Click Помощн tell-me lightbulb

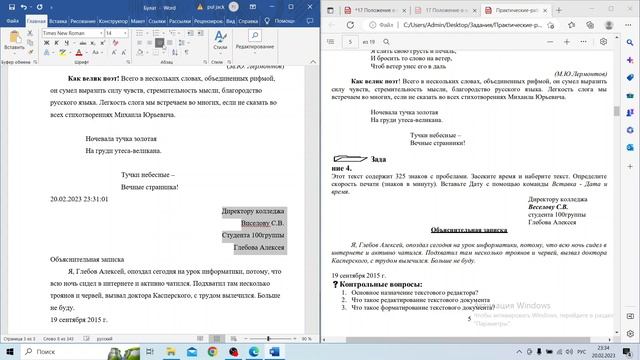click(x=280, y=21)
